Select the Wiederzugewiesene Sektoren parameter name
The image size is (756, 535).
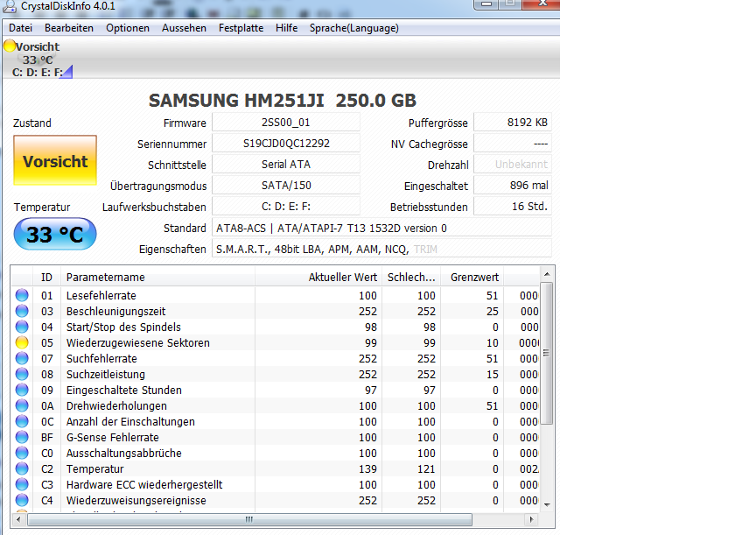click(138, 342)
